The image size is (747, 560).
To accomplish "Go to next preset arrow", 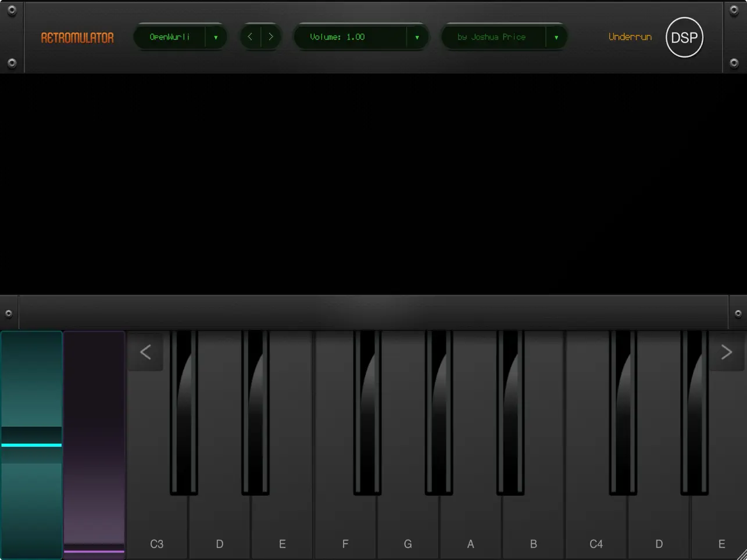I will tap(271, 37).
